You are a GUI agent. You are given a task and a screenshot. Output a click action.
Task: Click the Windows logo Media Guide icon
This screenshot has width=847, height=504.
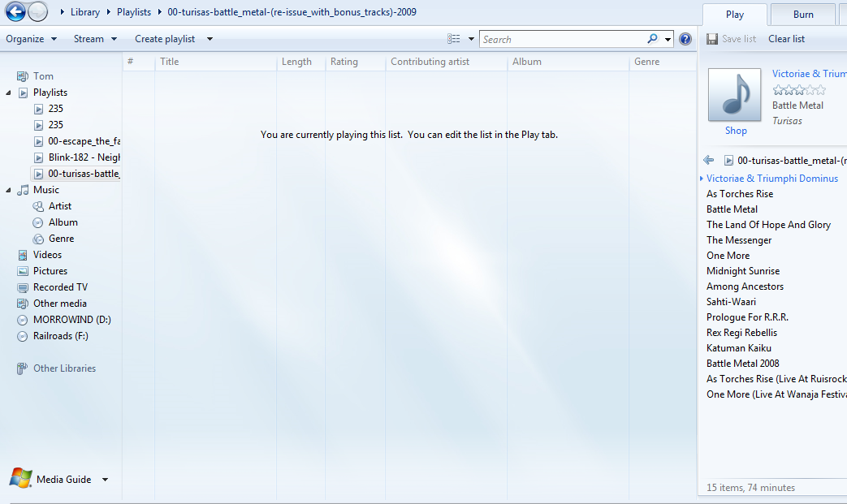pyautogui.click(x=20, y=478)
